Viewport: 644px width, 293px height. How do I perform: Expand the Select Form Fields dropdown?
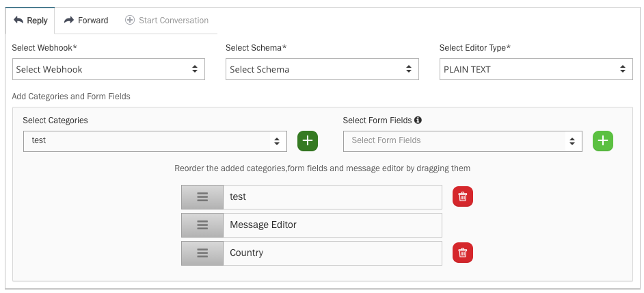463,141
